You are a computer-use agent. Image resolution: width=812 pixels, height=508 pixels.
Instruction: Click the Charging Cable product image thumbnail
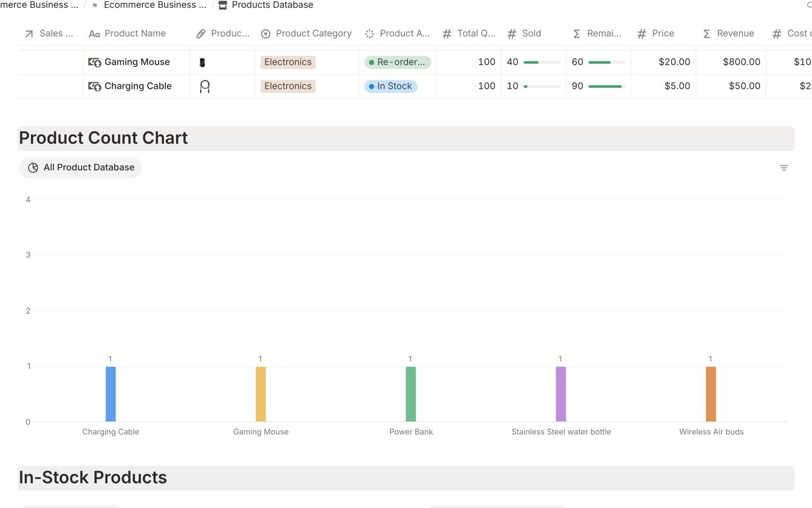pos(205,86)
